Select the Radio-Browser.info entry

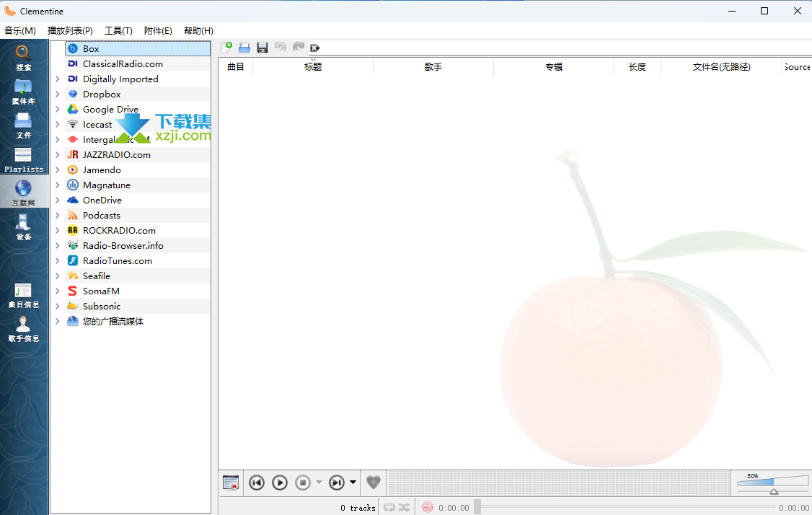138,245
